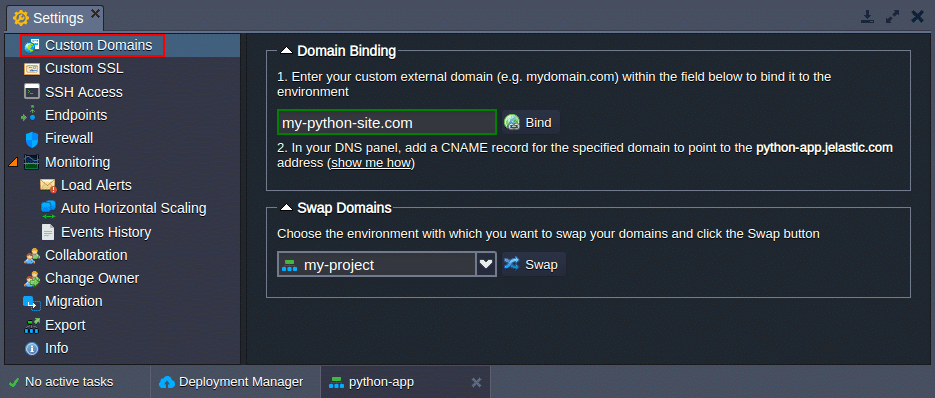
Task: Open Endpoints section
Action: pyautogui.click(x=76, y=115)
